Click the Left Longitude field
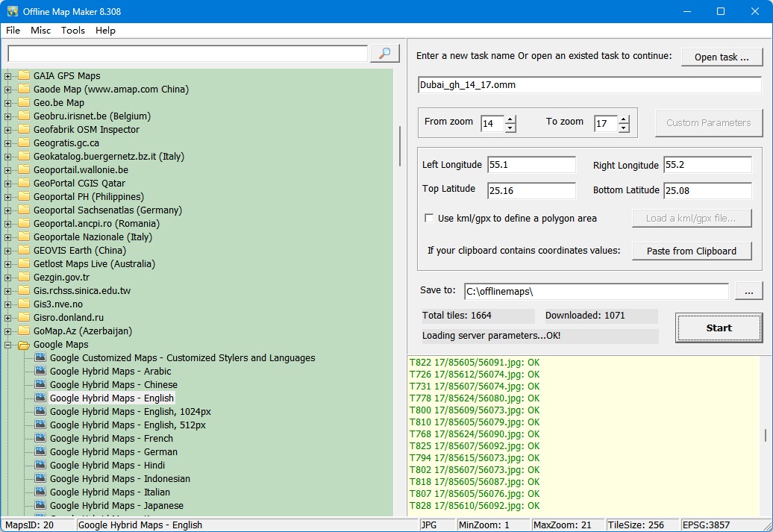Screen dimensions: 773x532 pyautogui.click(x=531, y=165)
